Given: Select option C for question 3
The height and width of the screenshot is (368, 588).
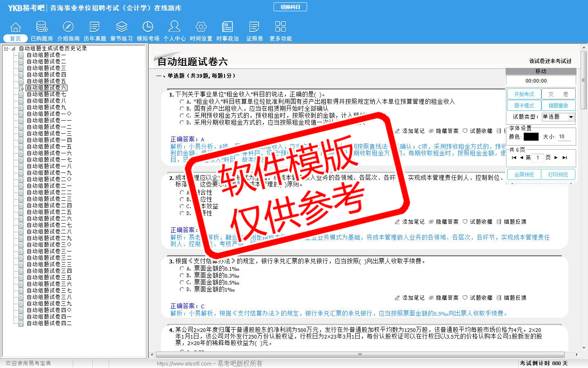Looking at the screenshot, I should [182, 283].
